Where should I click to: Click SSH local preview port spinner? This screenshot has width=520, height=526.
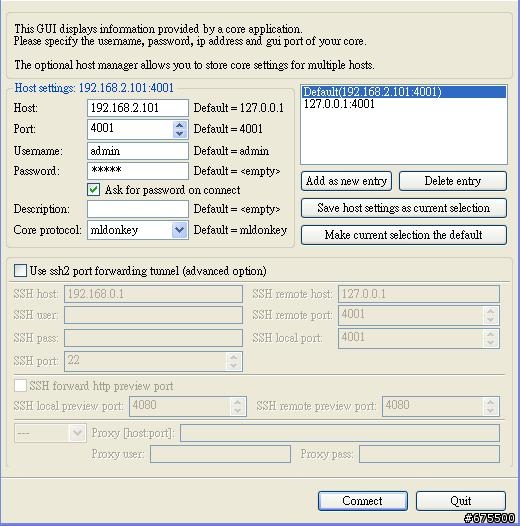click(x=238, y=406)
